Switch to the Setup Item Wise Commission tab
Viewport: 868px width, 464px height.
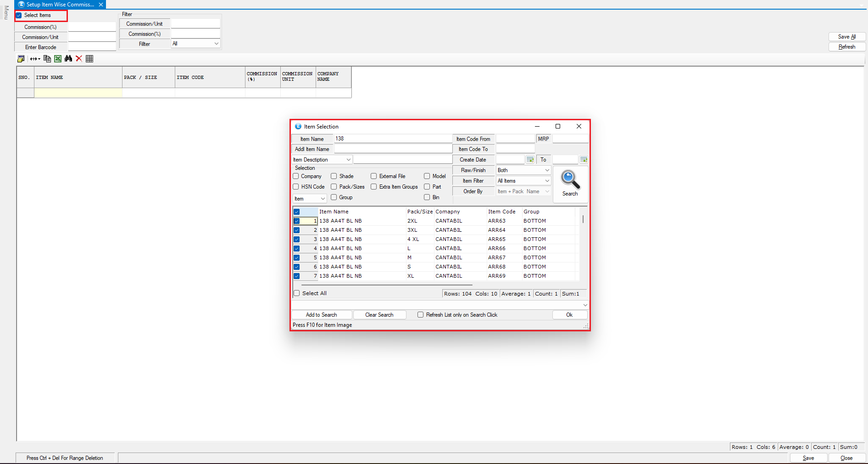[x=60, y=5]
